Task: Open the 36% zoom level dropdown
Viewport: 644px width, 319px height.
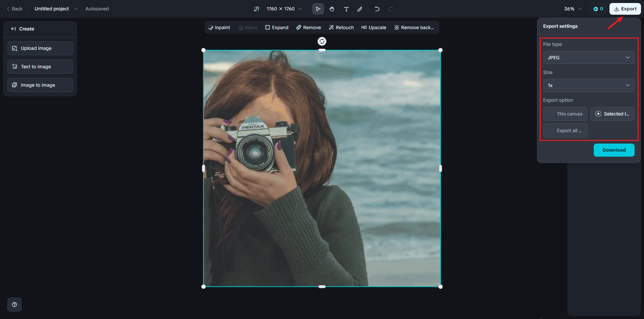Action: pos(573,9)
